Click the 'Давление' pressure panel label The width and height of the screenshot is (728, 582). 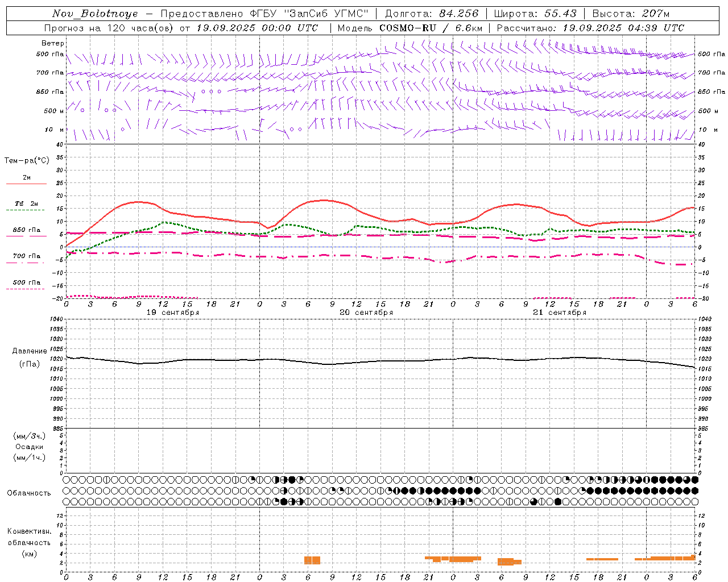[30, 351]
